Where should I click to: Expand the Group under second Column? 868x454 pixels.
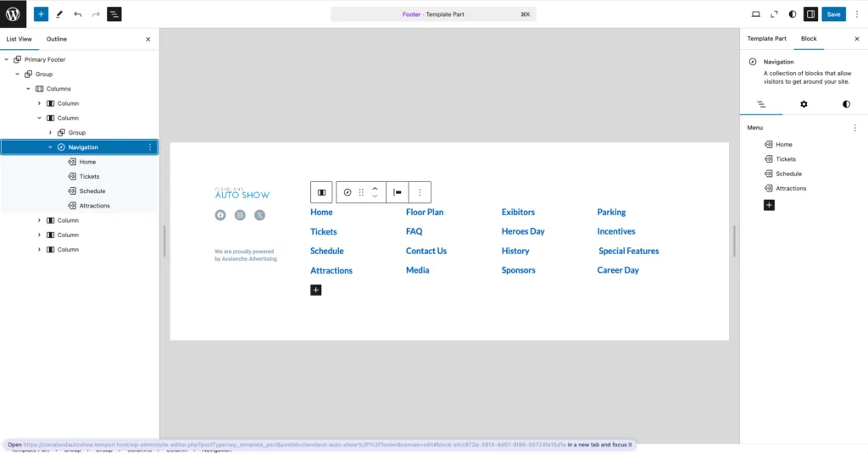[50, 133]
